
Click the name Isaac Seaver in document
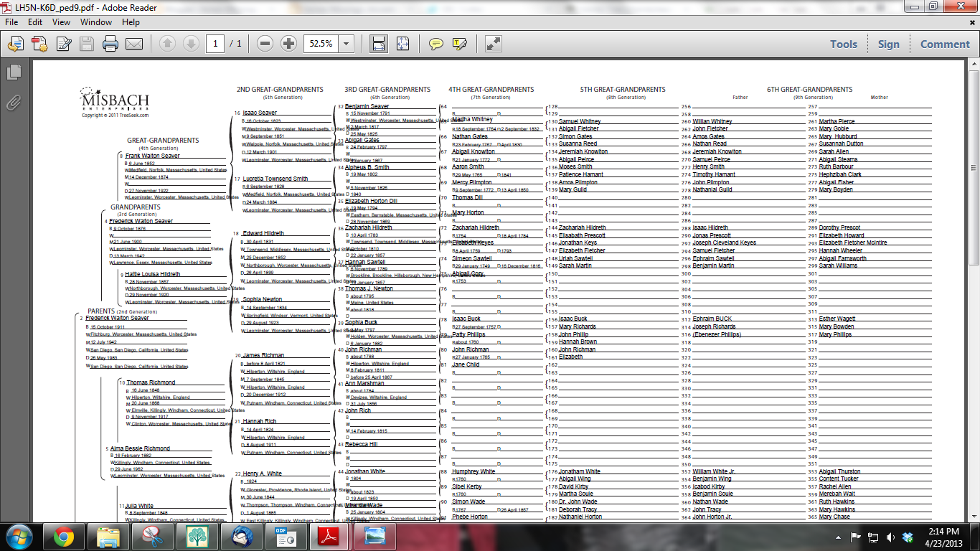260,113
